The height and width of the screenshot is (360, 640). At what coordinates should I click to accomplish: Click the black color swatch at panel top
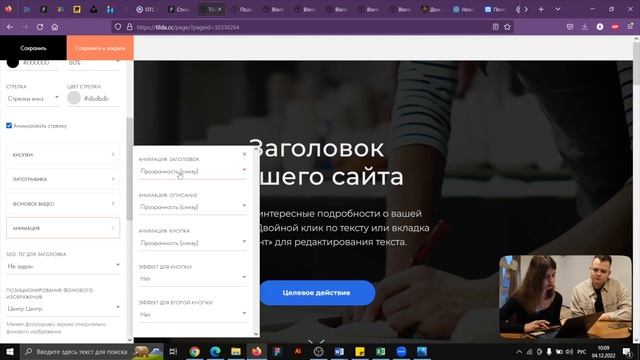[x=13, y=62]
